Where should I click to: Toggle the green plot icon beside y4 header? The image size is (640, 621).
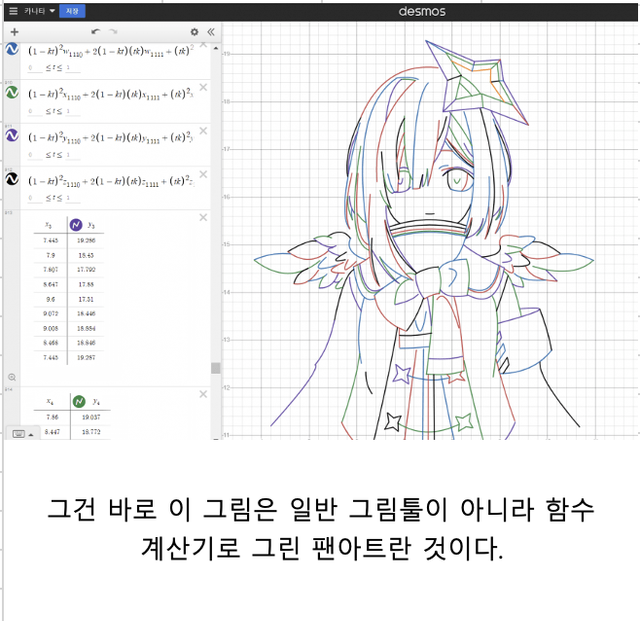(x=79, y=402)
